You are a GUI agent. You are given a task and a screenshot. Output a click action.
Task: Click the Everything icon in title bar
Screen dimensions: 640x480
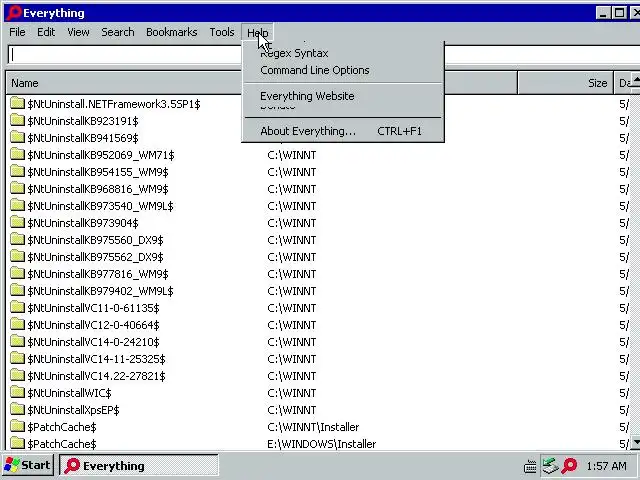click(x=13, y=13)
